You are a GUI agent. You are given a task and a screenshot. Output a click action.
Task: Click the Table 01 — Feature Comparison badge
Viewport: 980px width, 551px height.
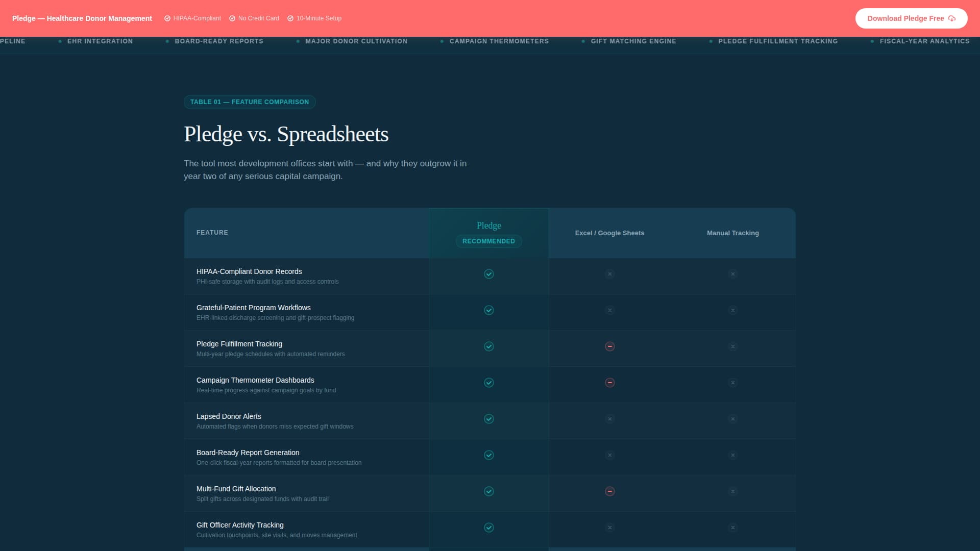click(x=250, y=102)
